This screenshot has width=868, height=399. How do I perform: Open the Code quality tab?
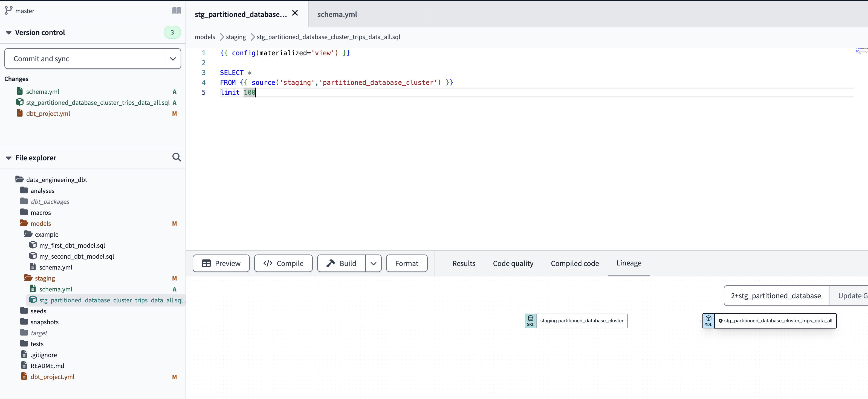513,264
